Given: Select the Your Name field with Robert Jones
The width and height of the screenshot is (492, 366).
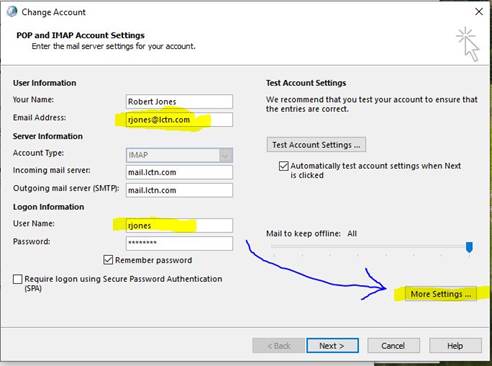Looking at the screenshot, I should [179, 101].
